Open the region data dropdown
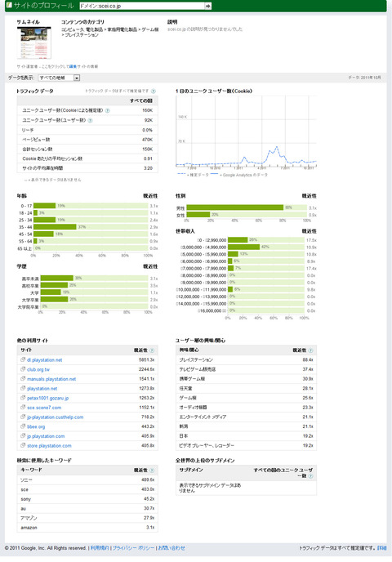 coord(59,78)
